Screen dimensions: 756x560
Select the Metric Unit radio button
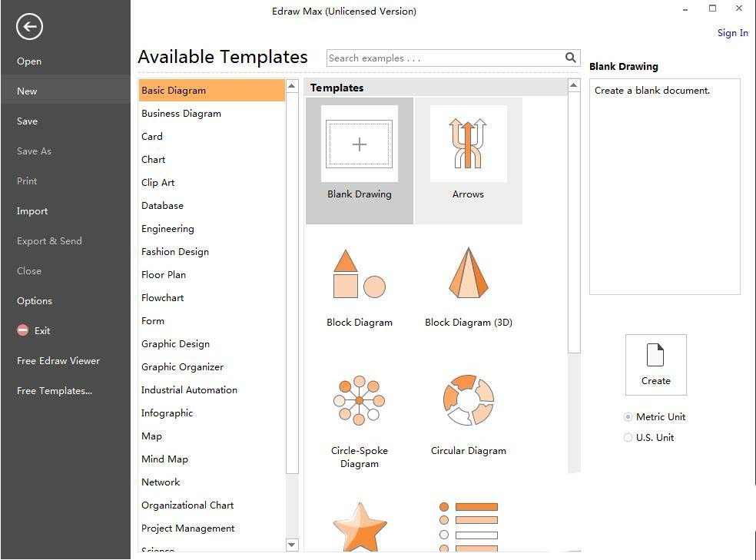[x=628, y=417]
